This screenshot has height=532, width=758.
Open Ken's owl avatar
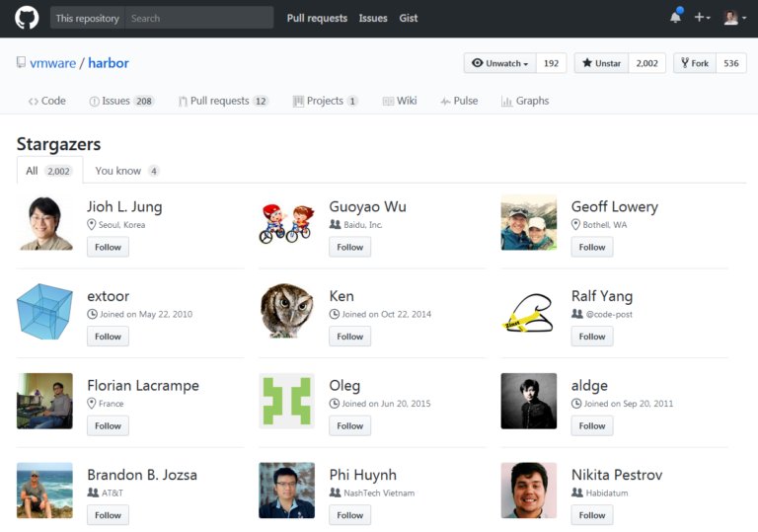(286, 312)
